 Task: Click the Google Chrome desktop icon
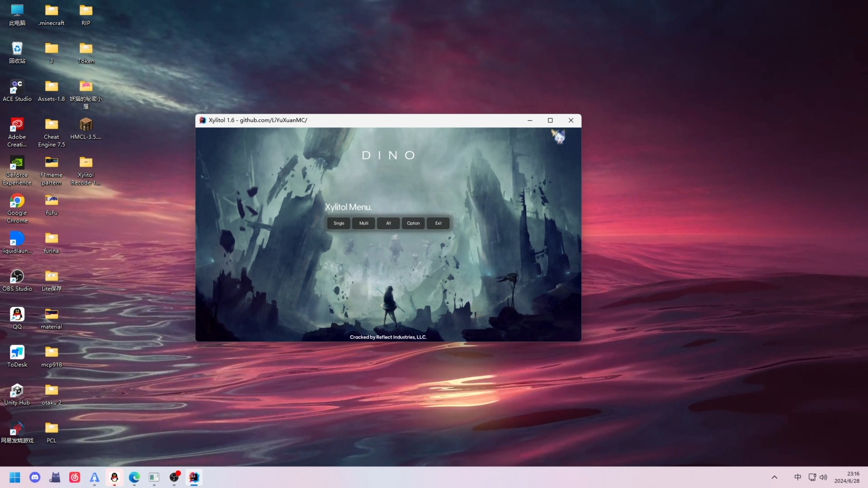point(17,208)
